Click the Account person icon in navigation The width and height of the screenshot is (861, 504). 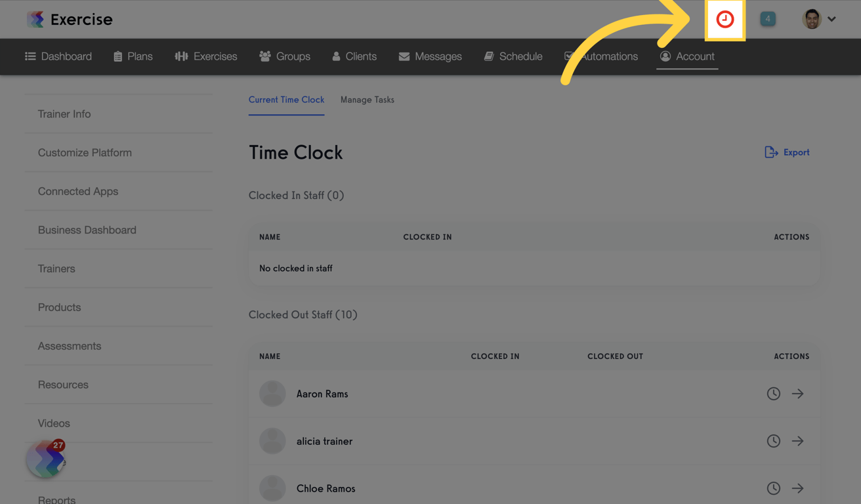665,56
